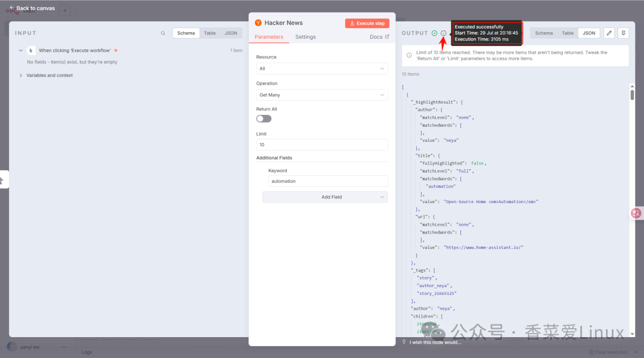Screen dimensions: 644x358
Task: Click the Execute step button
Action: coord(367,23)
